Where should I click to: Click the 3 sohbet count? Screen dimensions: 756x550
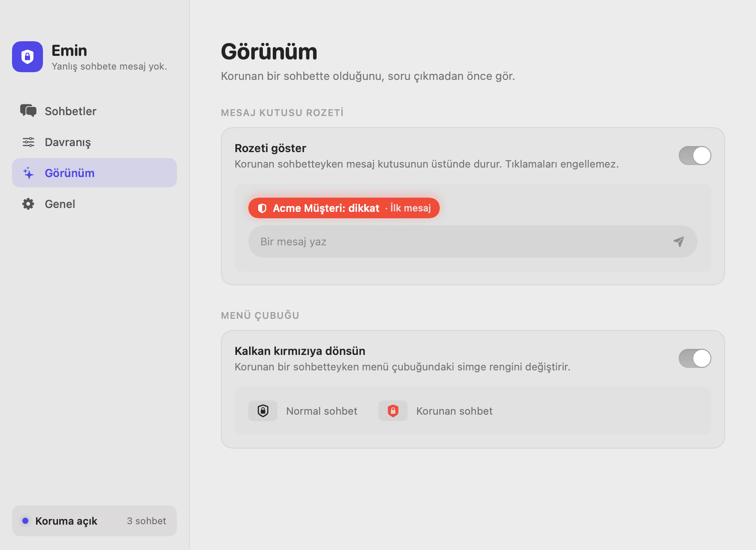pos(146,521)
